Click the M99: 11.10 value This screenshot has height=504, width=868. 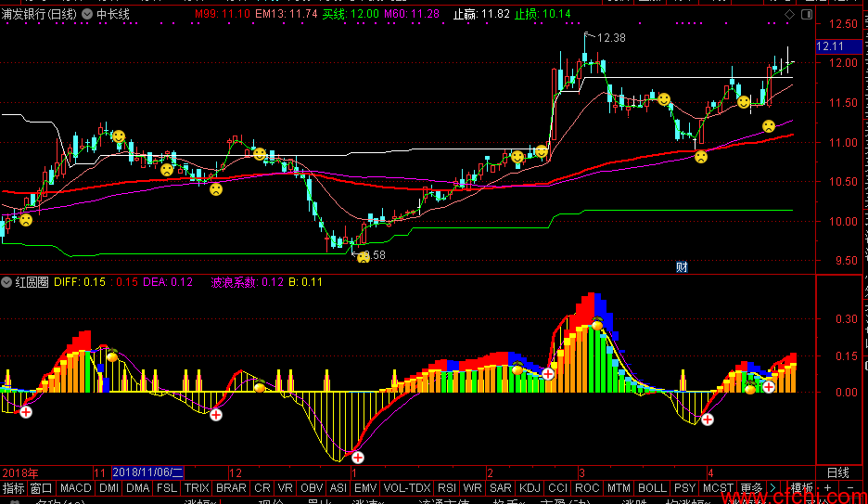(x=222, y=14)
